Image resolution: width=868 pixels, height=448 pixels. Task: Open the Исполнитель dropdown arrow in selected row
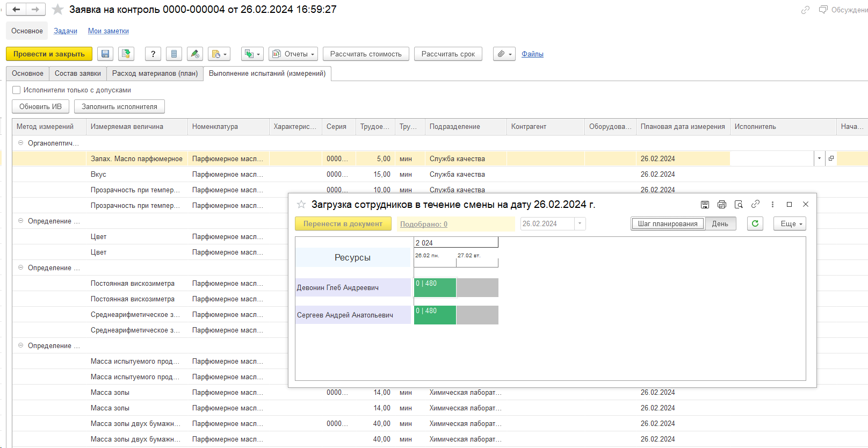point(819,158)
